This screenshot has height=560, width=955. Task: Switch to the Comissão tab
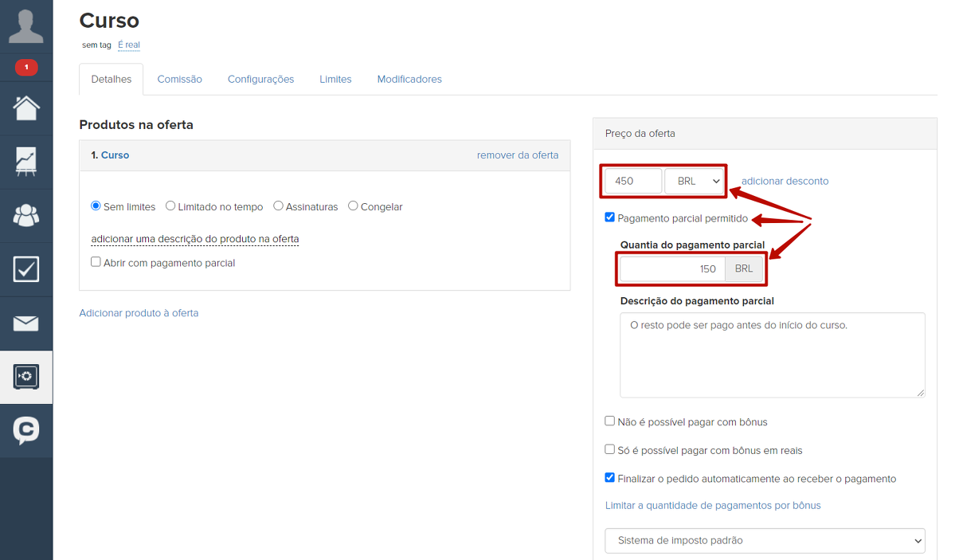coord(179,80)
